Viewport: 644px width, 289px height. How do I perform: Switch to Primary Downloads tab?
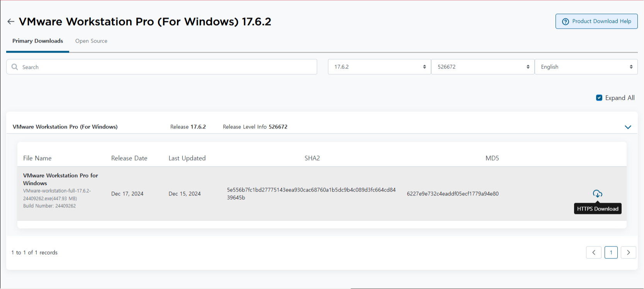[x=37, y=41]
